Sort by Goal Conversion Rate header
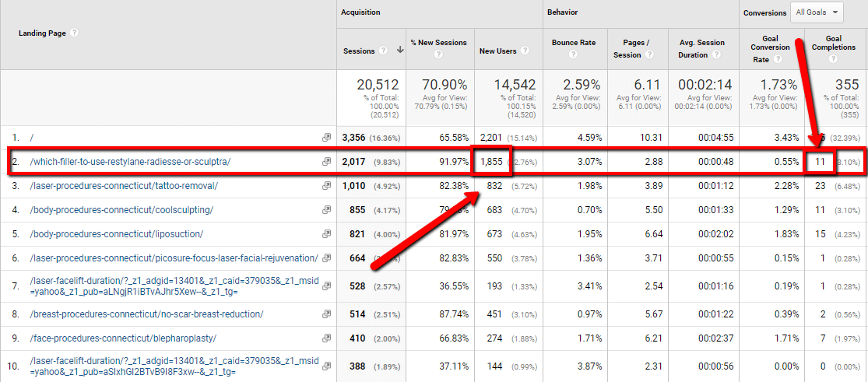This screenshot has width=868, height=382. coord(771,49)
